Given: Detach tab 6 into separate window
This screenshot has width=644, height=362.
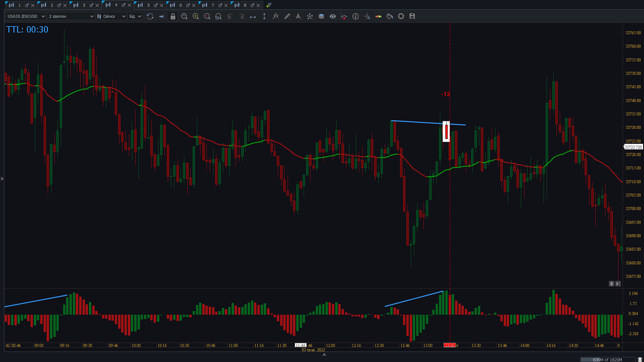Looking at the screenshot, I should (x=188, y=5).
